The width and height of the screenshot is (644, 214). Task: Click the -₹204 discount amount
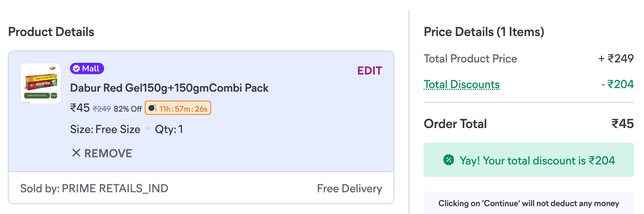[617, 84]
